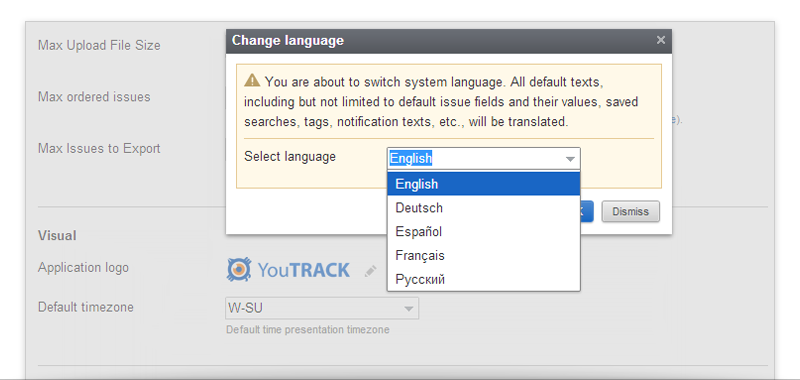Select Deutsch in the language list
Screen dimensions: 800x380
point(484,208)
